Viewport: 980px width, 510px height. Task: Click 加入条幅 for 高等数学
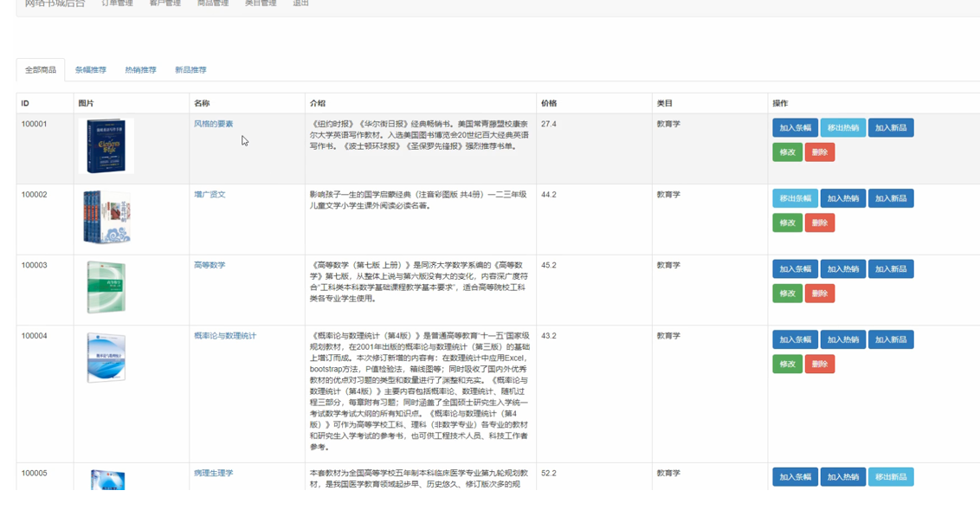pyautogui.click(x=795, y=268)
